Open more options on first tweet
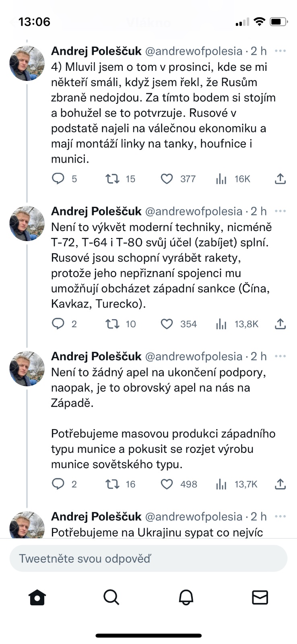This screenshot has height=644, width=297. 280,51
